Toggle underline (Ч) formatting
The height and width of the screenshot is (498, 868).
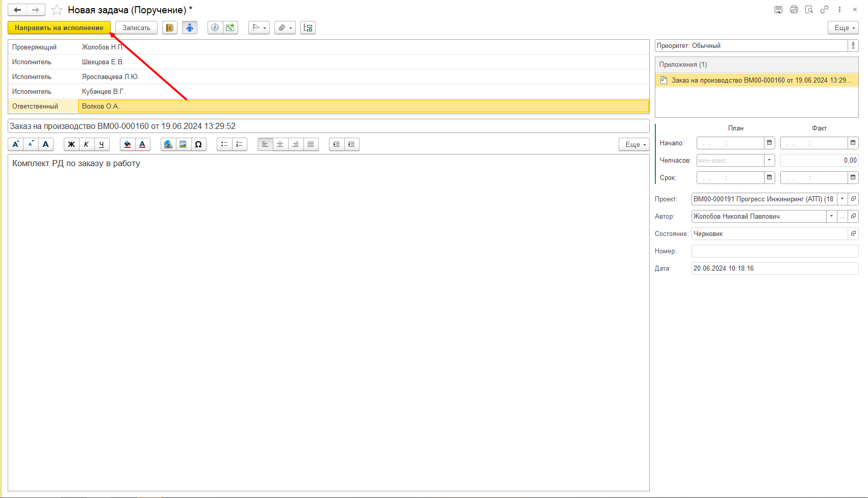101,144
